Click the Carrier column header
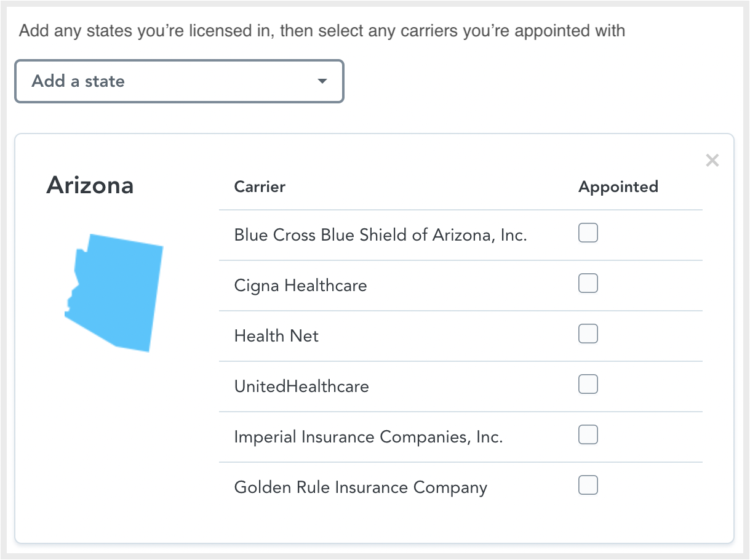This screenshot has width=750, height=560. (x=259, y=186)
